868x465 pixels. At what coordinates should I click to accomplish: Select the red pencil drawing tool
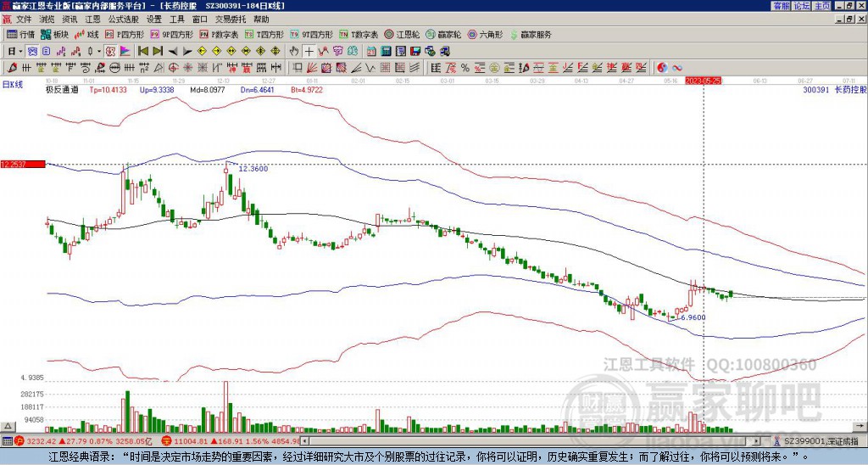pyautogui.click(x=12, y=68)
